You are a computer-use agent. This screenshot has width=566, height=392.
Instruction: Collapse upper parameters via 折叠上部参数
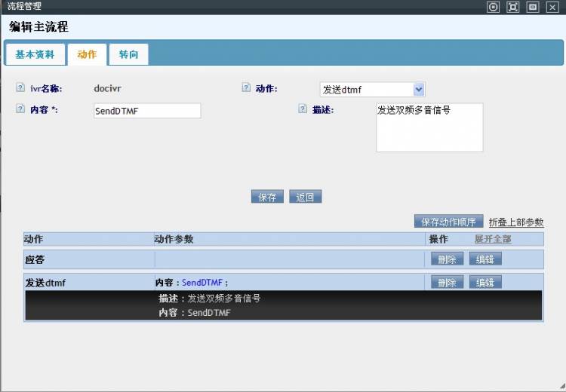(516, 222)
